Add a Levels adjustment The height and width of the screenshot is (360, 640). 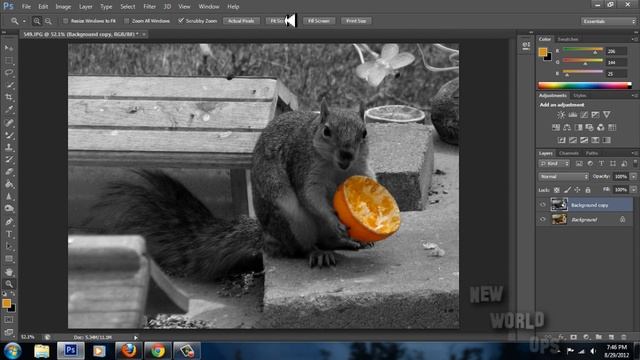click(573, 115)
